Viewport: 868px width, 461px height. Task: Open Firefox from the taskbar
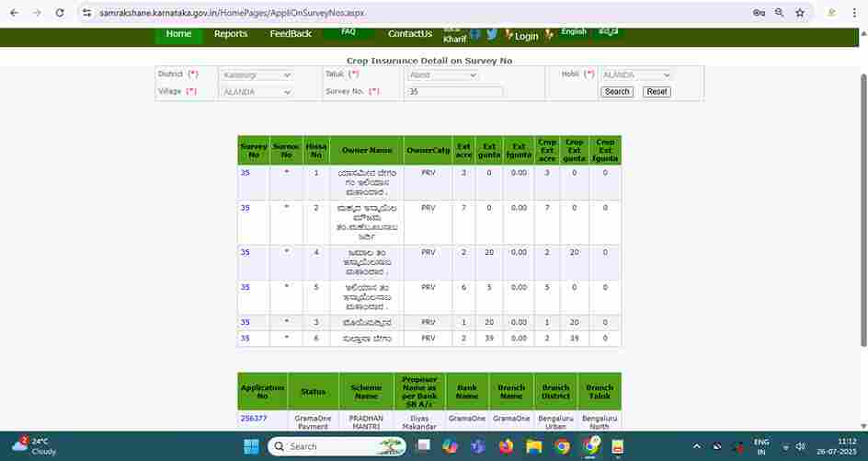tap(506, 446)
